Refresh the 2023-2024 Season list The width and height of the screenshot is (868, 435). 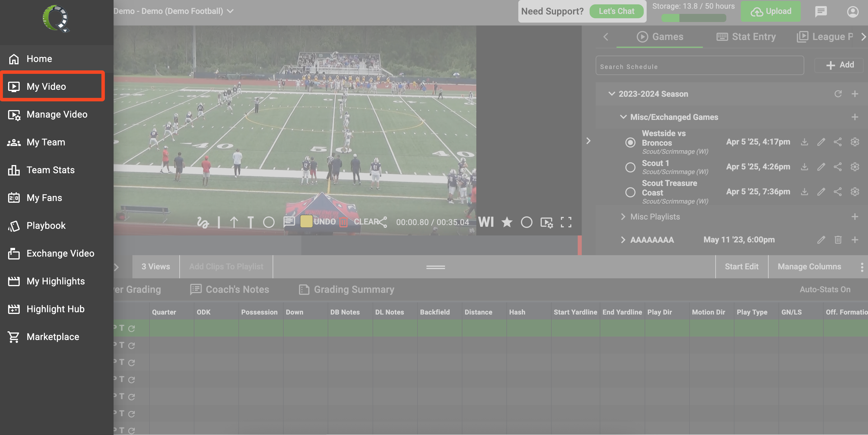[x=838, y=94]
